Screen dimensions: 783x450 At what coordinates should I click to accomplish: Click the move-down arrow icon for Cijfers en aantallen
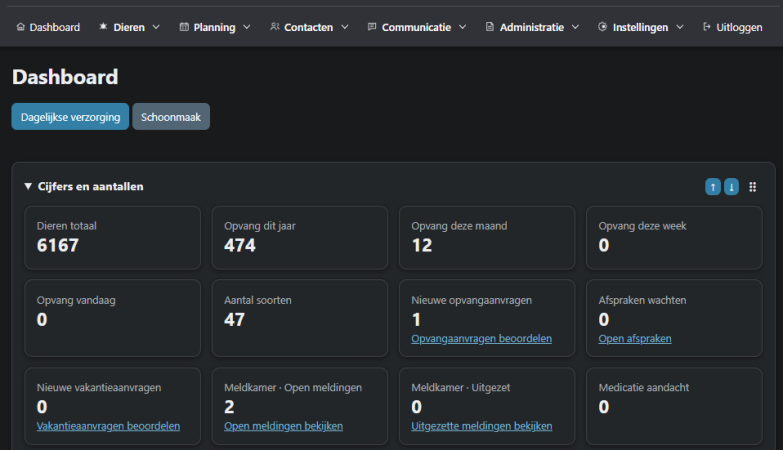coord(731,187)
